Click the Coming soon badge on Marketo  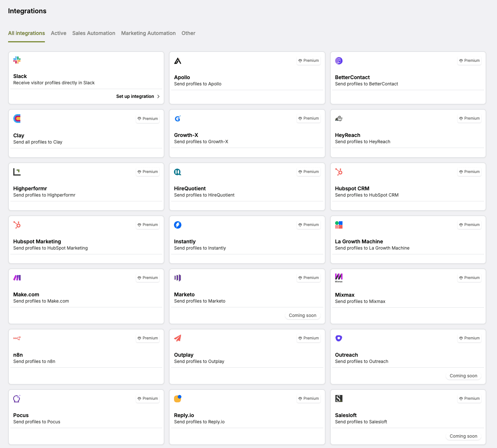pos(302,315)
